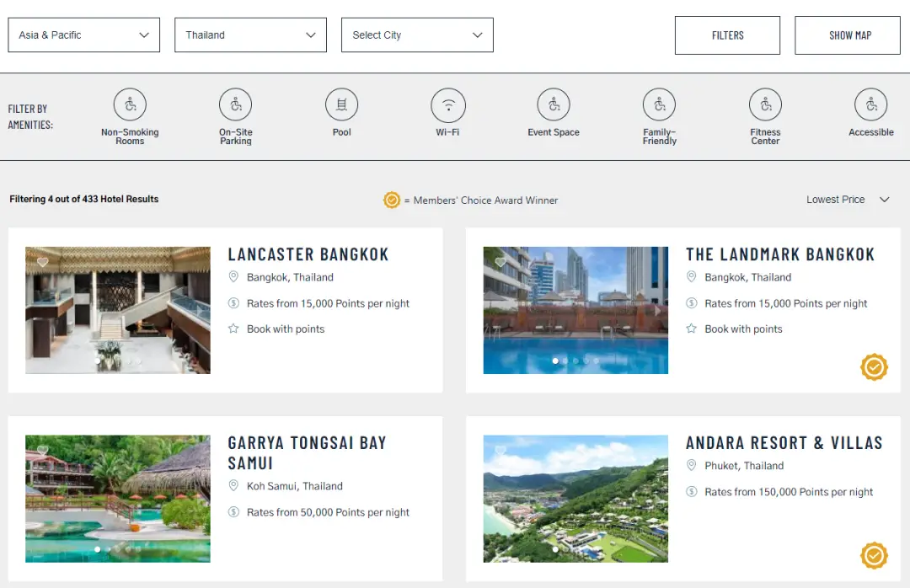Open the Lancaster Bangkok hotel title
This screenshot has width=910, height=588.
click(308, 254)
